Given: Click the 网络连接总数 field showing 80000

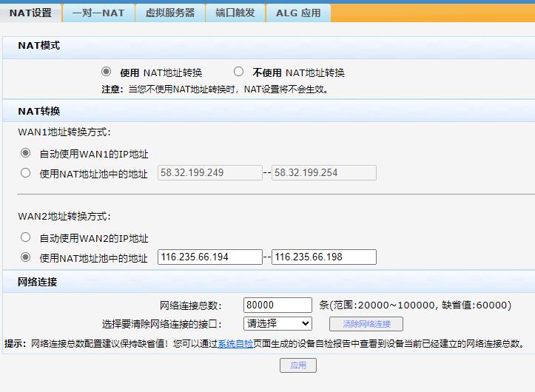Looking at the screenshot, I should pyautogui.click(x=277, y=305).
